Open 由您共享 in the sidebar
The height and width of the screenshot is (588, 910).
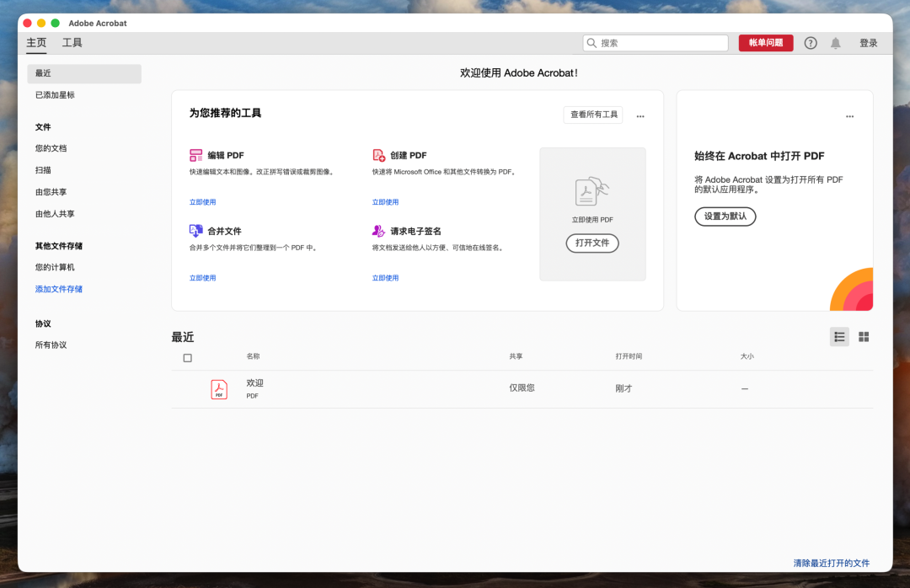click(51, 191)
